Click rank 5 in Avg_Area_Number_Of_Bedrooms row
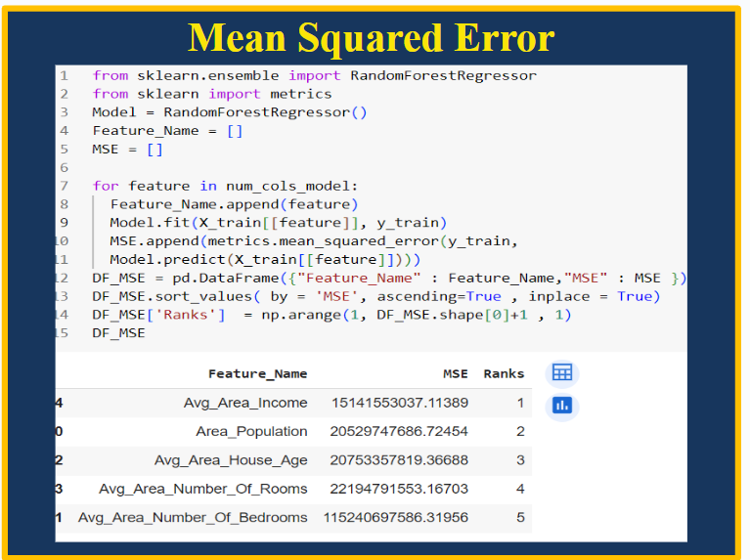Image resolution: width=750 pixels, height=560 pixels. coord(520,517)
